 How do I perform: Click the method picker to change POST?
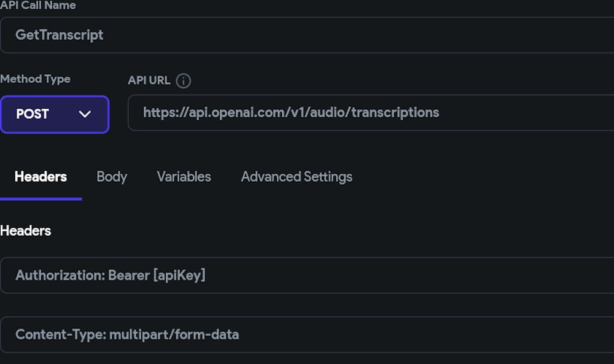click(x=55, y=114)
